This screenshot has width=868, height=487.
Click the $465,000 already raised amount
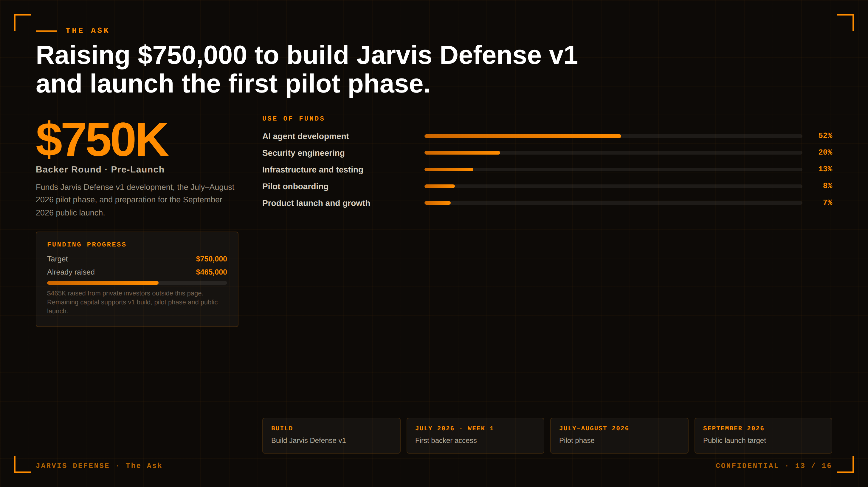click(x=211, y=272)
